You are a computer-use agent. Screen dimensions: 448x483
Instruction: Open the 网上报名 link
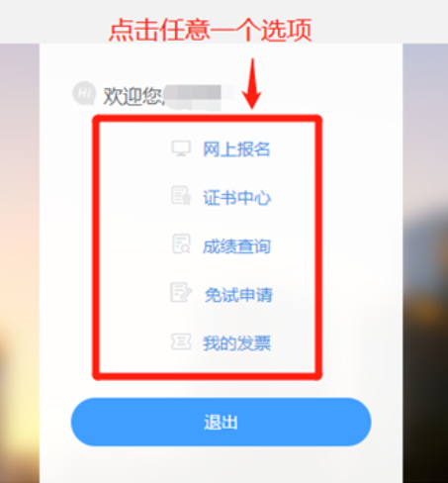236,149
